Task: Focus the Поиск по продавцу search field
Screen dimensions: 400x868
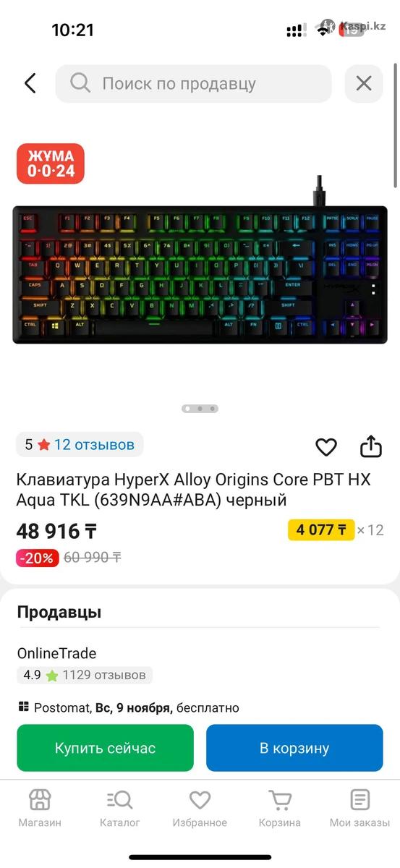Action: pyautogui.click(x=194, y=84)
